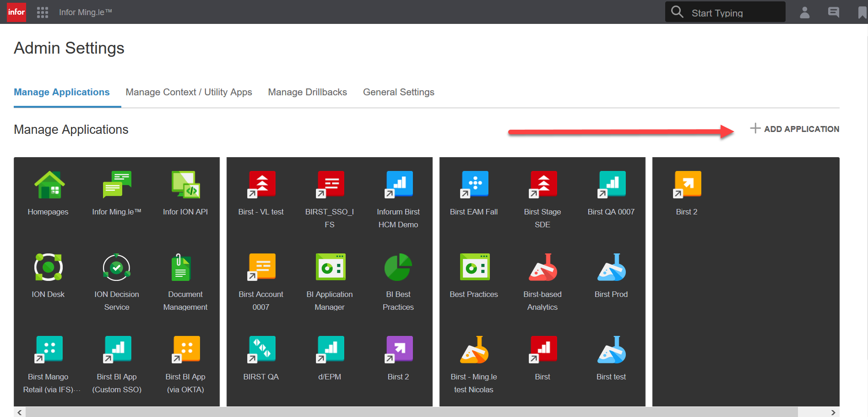Select the BIRST QA app icon
This screenshot has width=868, height=417.
pyautogui.click(x=261, y=350)
